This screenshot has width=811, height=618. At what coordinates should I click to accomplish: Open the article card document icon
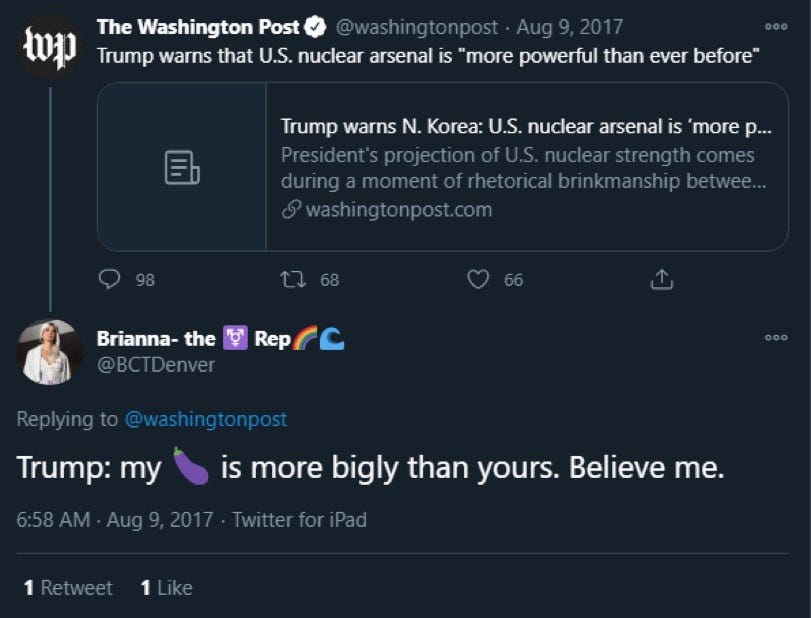pos(182,167)
